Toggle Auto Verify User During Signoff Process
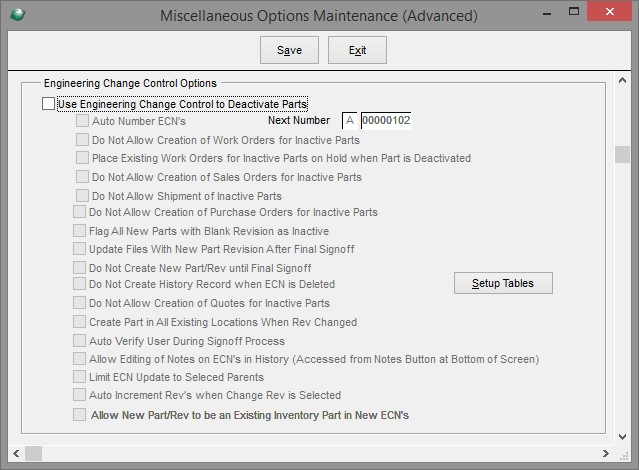The image size is (639, 470). (x=79, y=340)
